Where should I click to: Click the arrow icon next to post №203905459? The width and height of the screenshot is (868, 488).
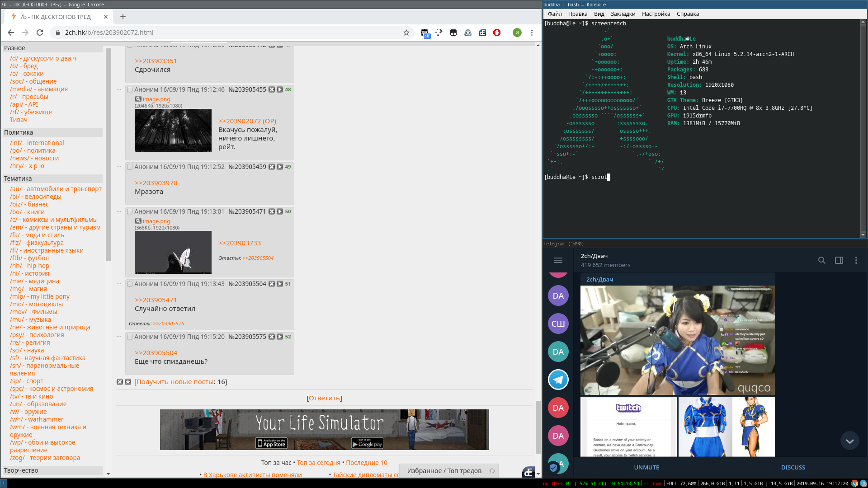click(280, 167)
